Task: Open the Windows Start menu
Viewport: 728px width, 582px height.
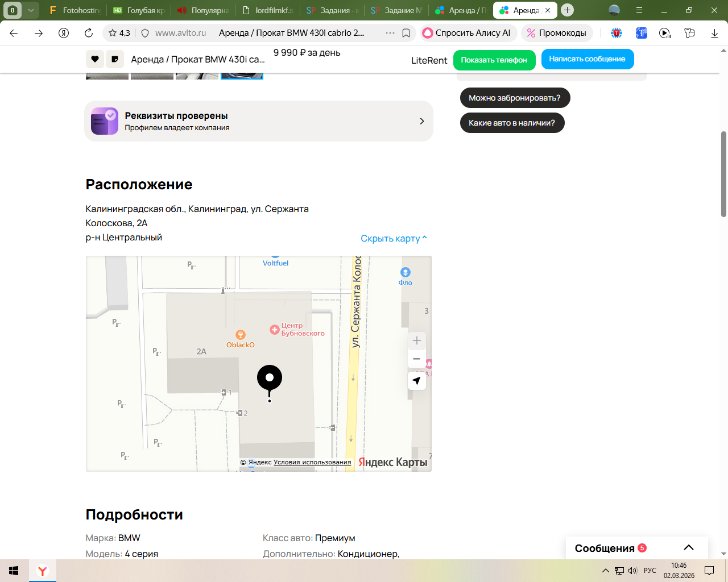Action: (x=14, y=571)
